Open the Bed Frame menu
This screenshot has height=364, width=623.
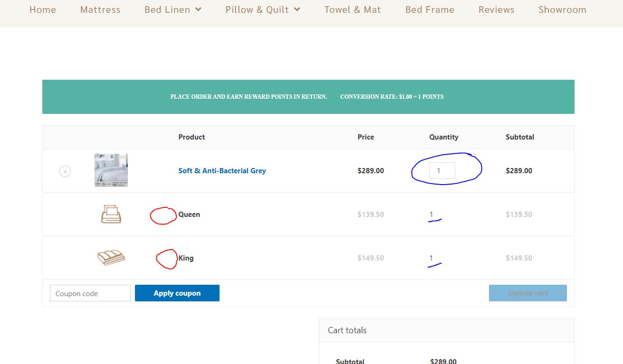click(430, 9)
